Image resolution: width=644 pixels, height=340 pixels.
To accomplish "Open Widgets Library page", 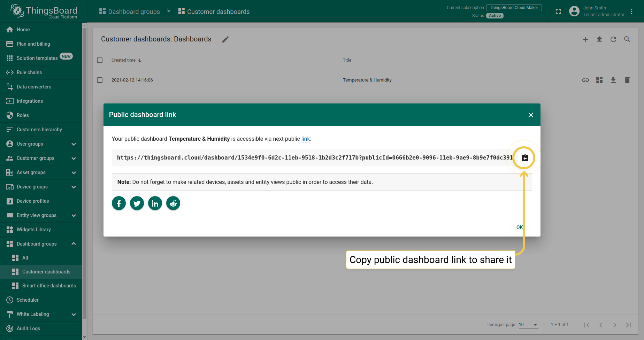I will tap(41, 230).
